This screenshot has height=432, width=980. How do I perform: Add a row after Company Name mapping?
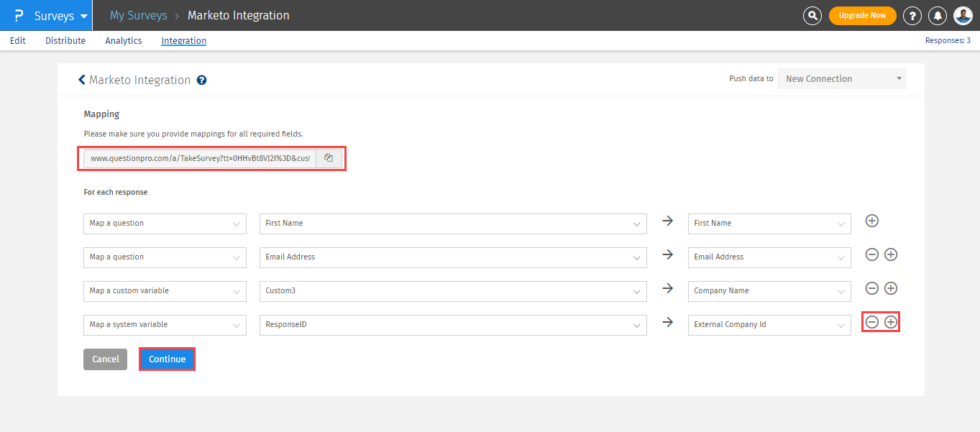891,288
